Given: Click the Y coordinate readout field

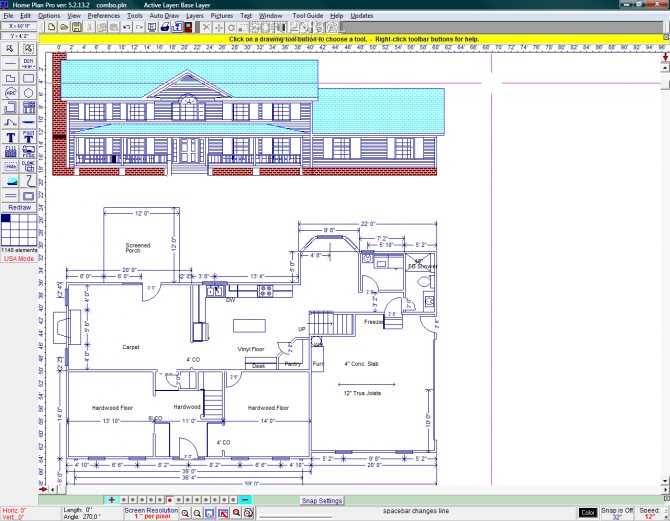Looking at the screenshot, I should (x=19, y=36).
